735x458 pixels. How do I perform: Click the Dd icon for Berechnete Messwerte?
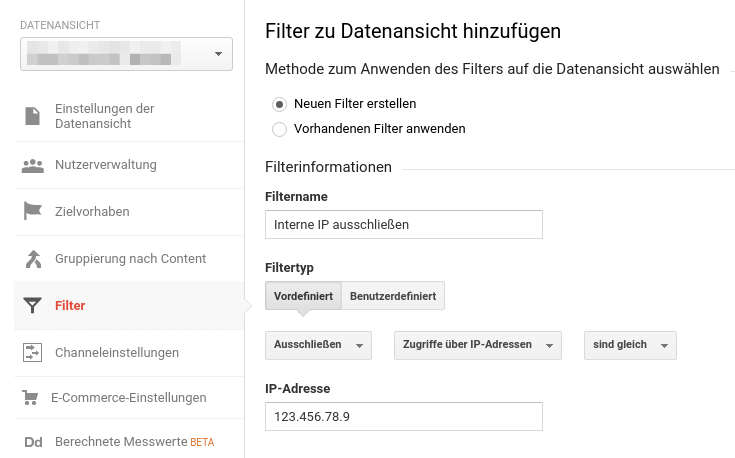[x=33, y=442]
